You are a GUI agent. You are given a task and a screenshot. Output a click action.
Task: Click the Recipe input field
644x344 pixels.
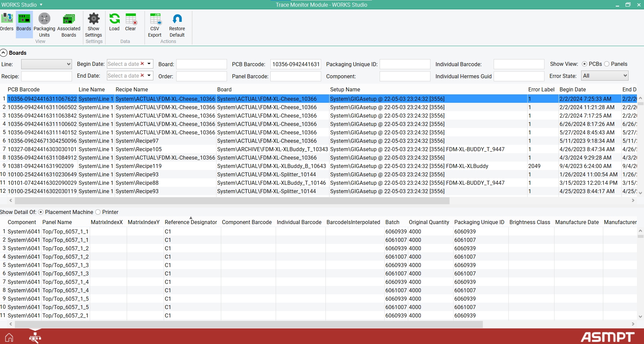46,76
